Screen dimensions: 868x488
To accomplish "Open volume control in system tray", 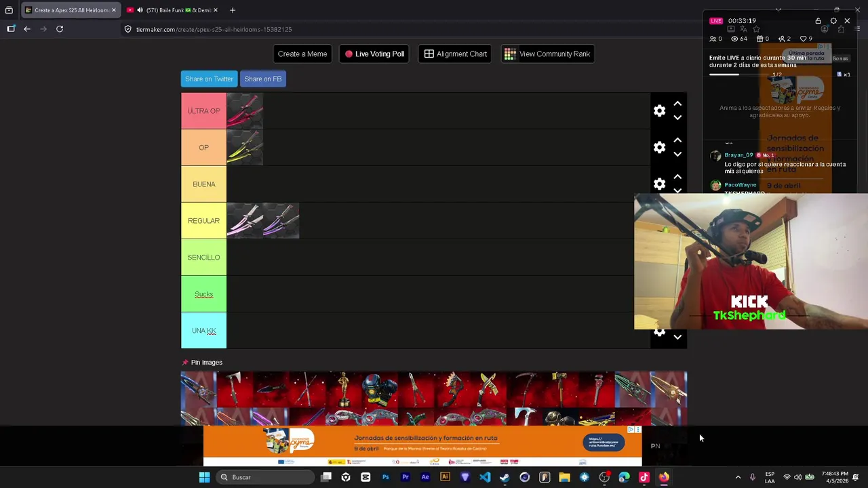I will click(x=797, y=477).
